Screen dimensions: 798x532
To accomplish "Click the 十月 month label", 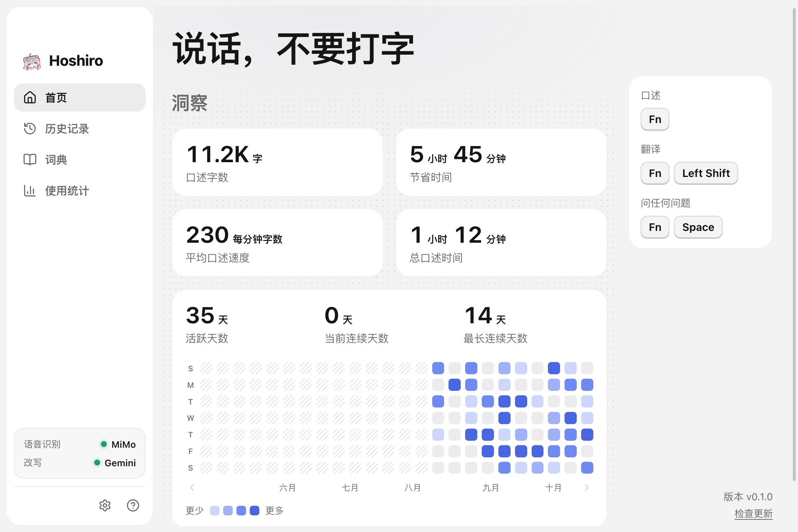I will click(x=553, y=488).
